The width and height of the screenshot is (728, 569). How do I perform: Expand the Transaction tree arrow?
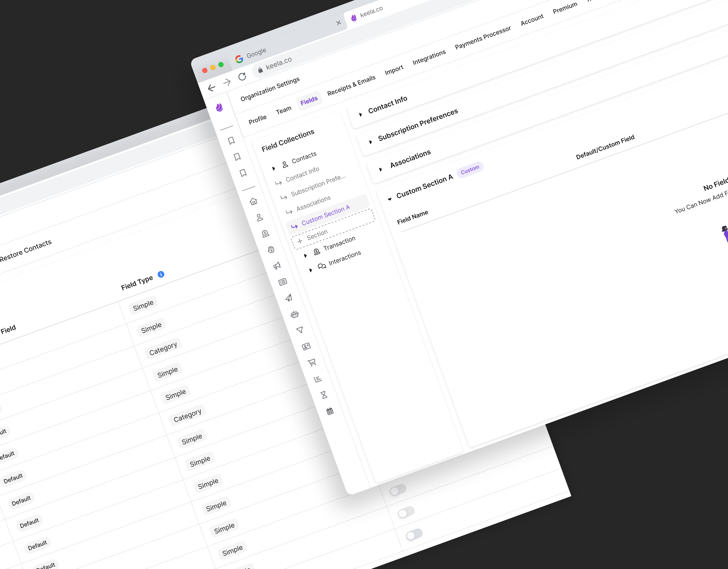click(x=305, y=256)
